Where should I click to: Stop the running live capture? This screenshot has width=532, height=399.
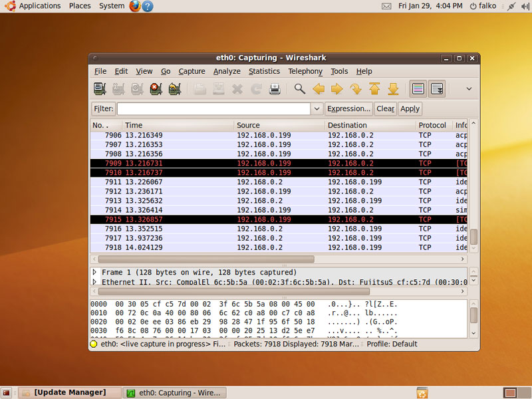coord(156,89)
